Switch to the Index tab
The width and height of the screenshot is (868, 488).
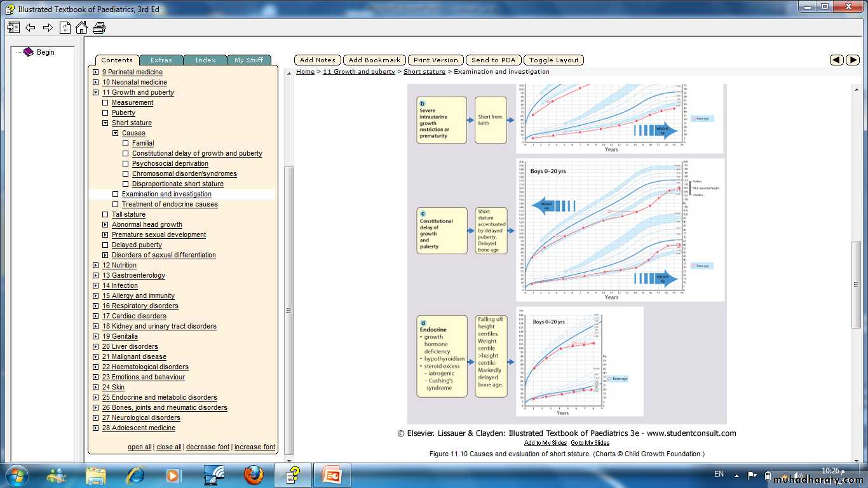pyautogui.click(x=205, y=60)
